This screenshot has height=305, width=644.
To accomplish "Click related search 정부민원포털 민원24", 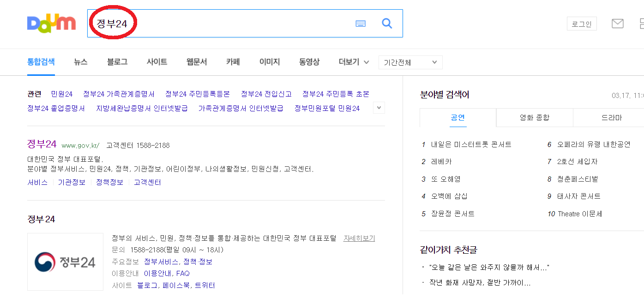I will click(327, 108).
